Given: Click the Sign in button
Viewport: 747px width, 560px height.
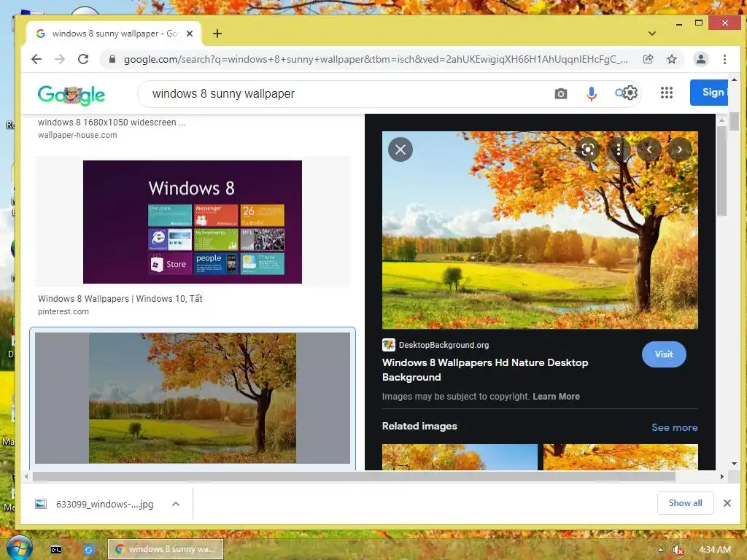Looking at the screenshot, I should coord(709,93).
